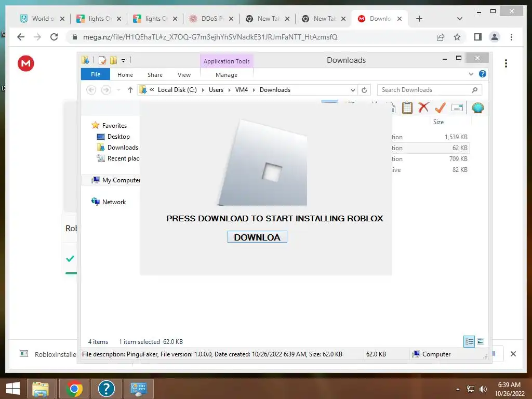Click the magnifier icon in Search Downloads
Screen dimensions: 532x399
click(x=475, y=90)
